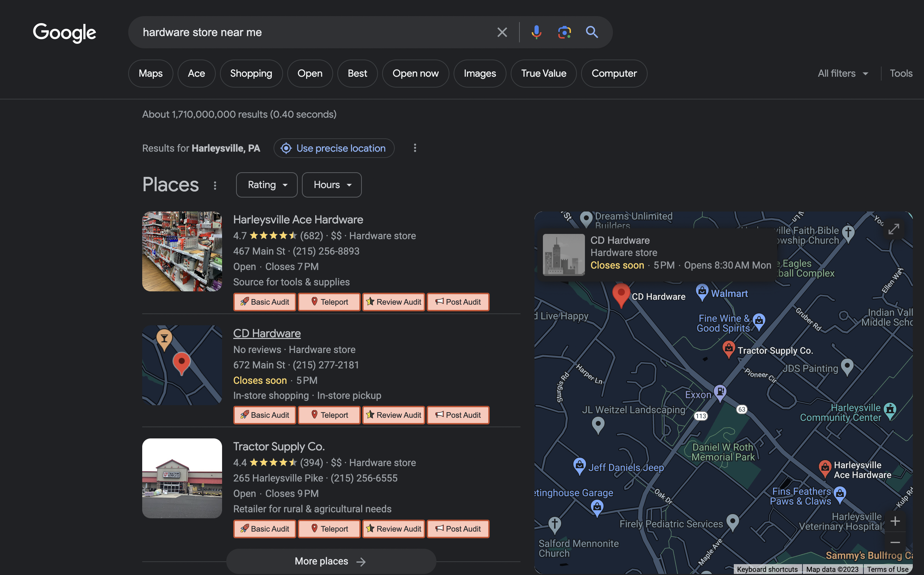This screenshot has height=575, width=924.
Task: Click the CD Hardware red map pin
Action: (621, 295)
